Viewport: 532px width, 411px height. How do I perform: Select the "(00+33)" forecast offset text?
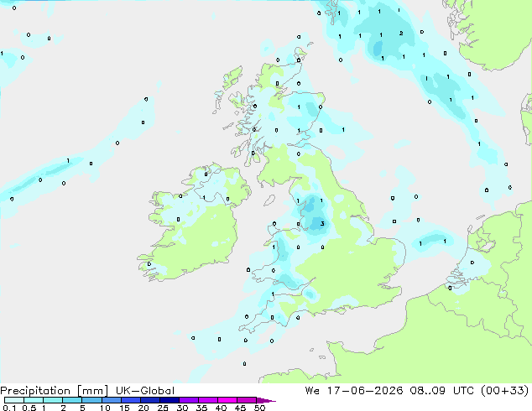point(505,390)
